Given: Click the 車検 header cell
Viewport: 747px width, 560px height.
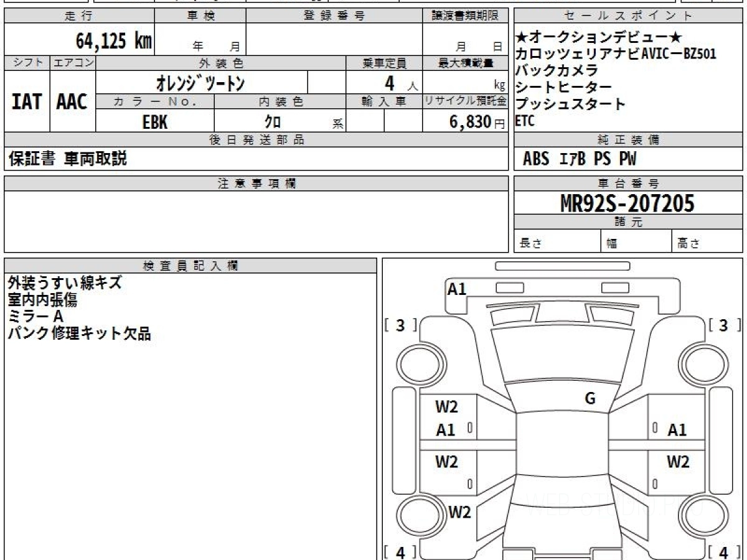Looking at the screenshot, I should 200,16.
